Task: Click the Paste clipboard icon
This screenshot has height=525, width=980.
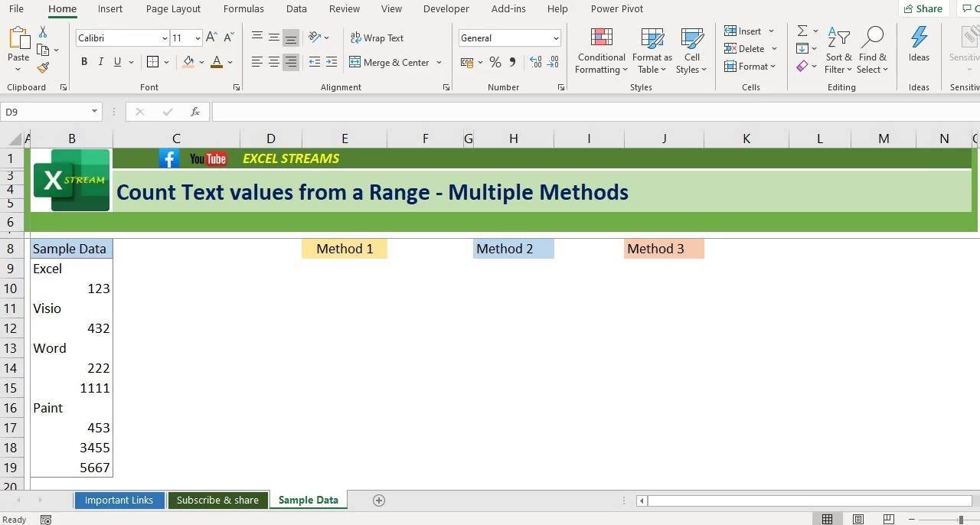Action: pos(18,38)
